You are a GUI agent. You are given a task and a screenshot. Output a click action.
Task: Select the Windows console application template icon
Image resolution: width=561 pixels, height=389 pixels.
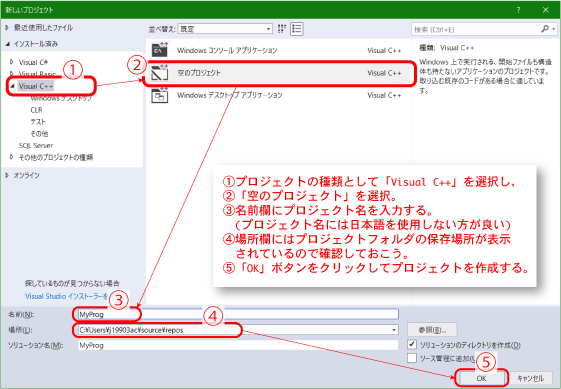point(160,50)
